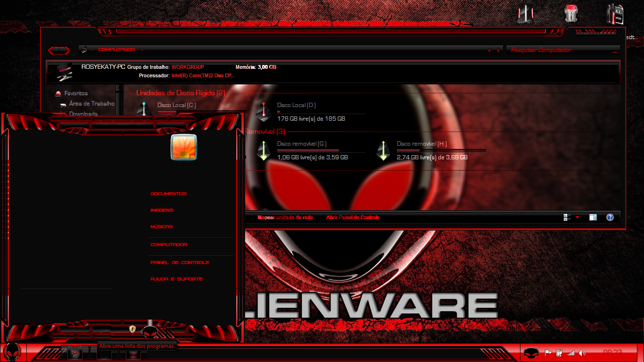Select the Disco removível (G:) drive icon
Viewport: 644px width, 362px height.
pos(263,150)
